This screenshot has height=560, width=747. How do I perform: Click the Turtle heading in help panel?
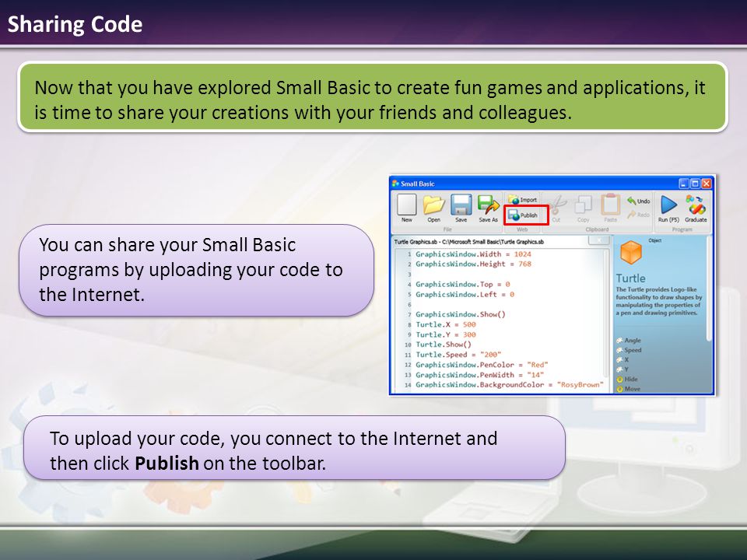630,278
